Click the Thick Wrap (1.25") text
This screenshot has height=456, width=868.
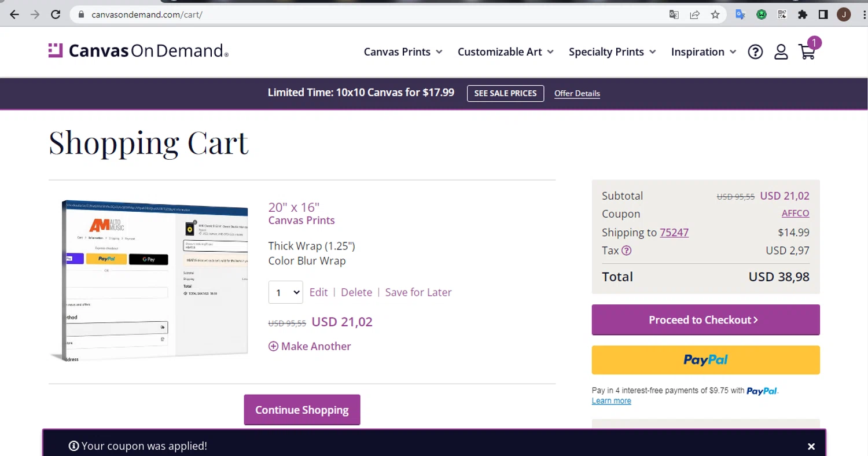coord(311,246)
